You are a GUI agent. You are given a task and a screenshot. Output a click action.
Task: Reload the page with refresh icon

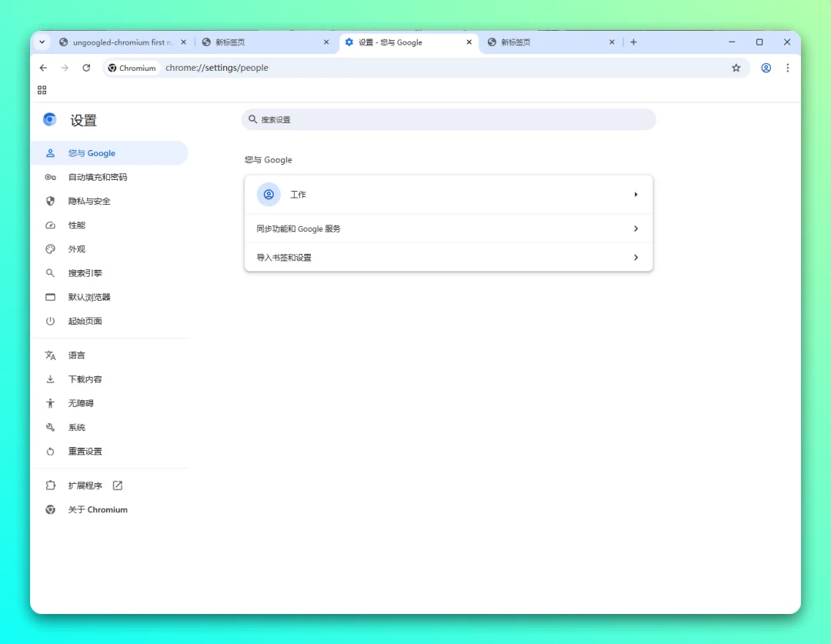(86, 68)
